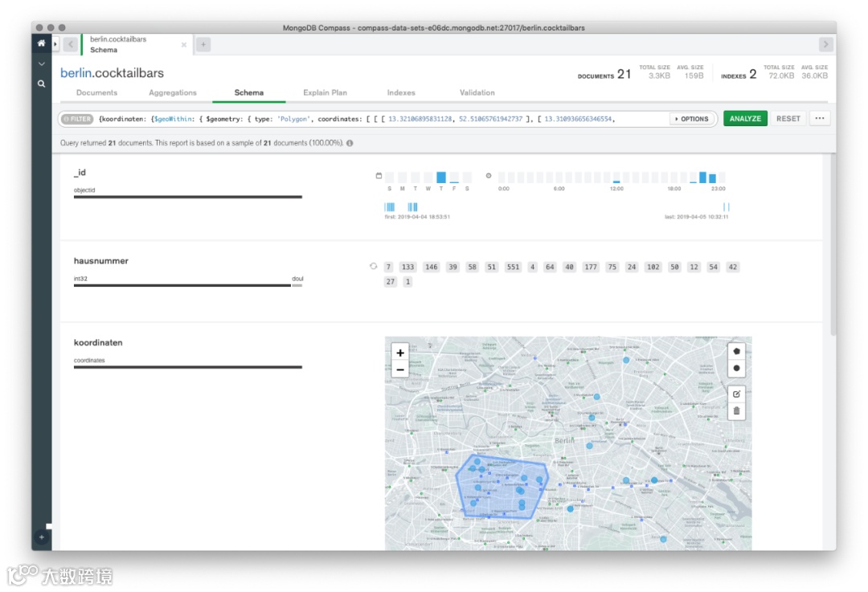
Task: Open a new tab with plus button
Action: coord(203,44)
